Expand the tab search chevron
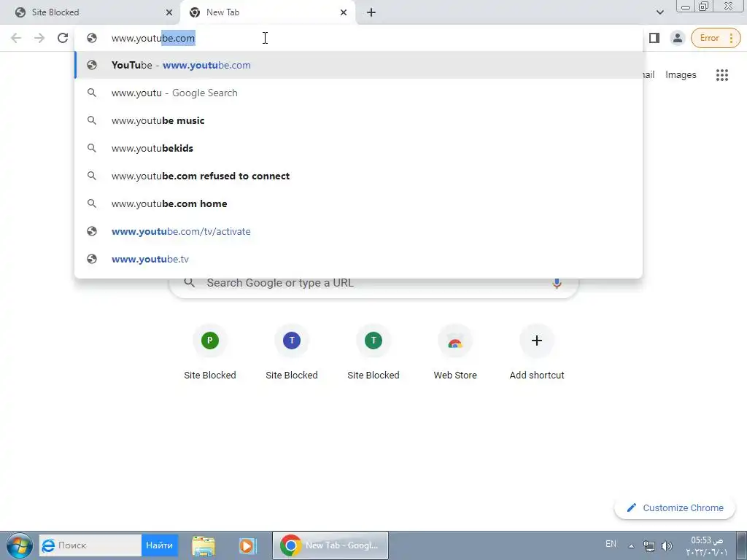Screen dimensions: 747x560 (659, 12)
